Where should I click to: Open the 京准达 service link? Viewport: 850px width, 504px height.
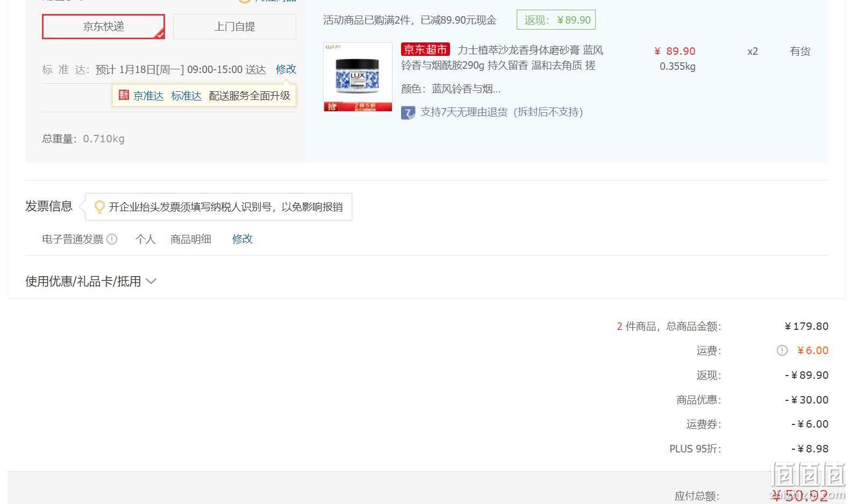148,96
